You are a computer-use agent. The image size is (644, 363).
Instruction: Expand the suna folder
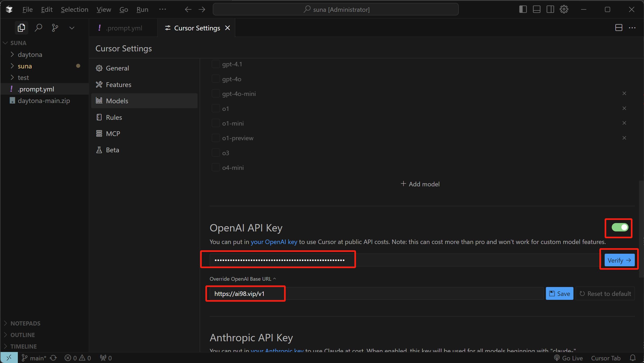12,66
